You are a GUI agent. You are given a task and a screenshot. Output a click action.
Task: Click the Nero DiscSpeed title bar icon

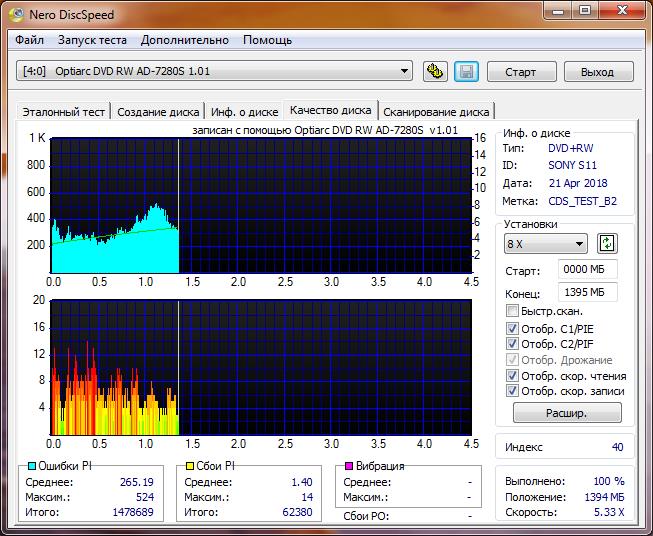17,14
